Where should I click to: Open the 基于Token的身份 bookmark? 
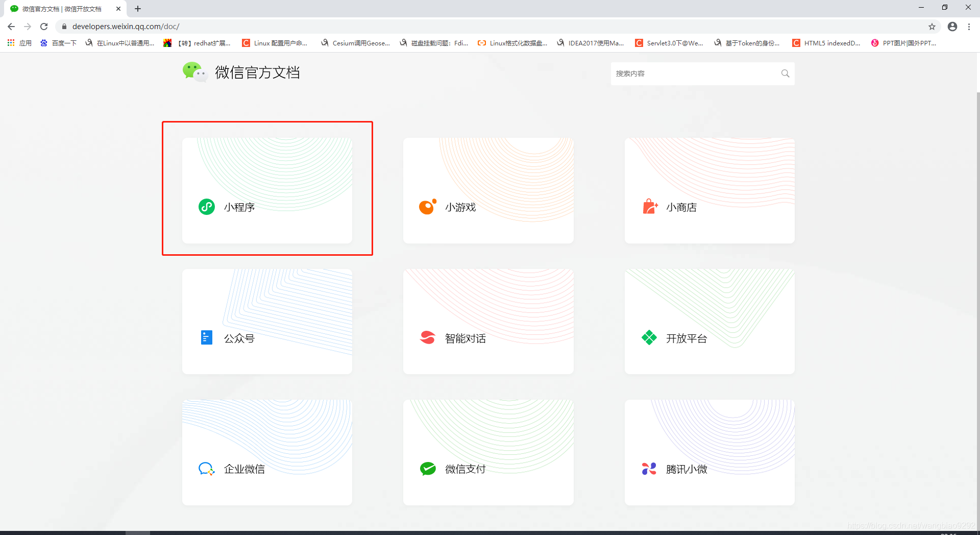tap(747, 43)
